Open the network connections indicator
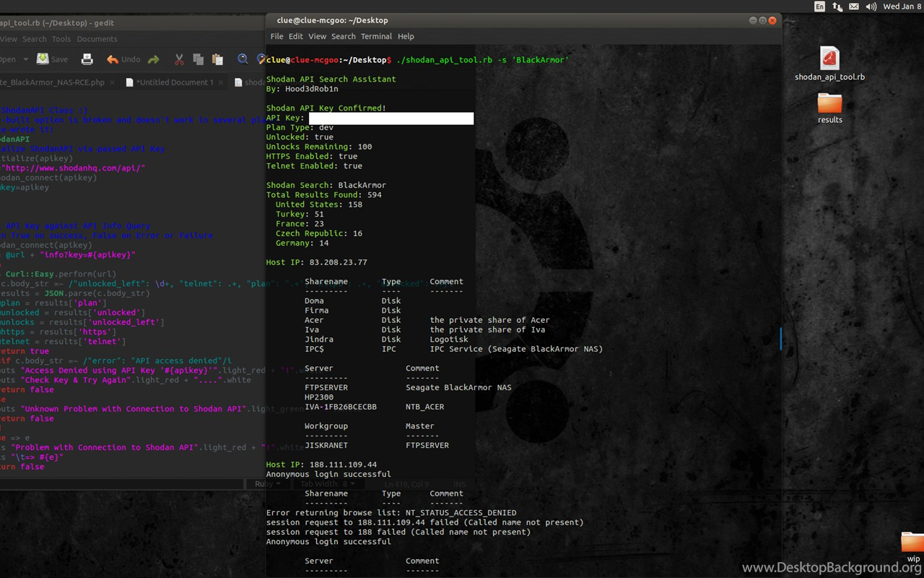 click(837, 7)
